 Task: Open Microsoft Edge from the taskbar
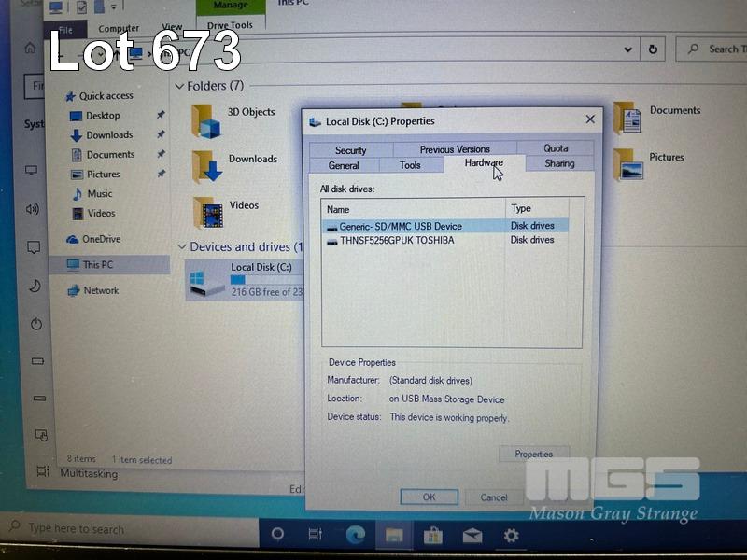pyautogui.click(x=356, y=535)
